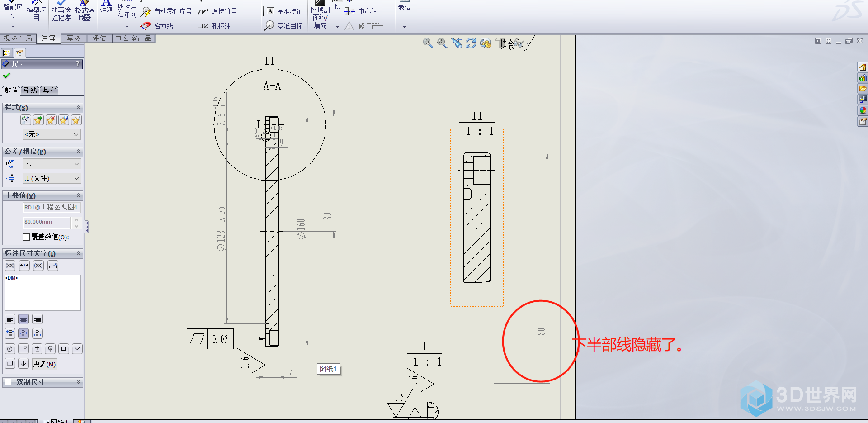The image size is (868, 423).
Task: Switch to the 其它 tab
Action: tap(49, 90)
